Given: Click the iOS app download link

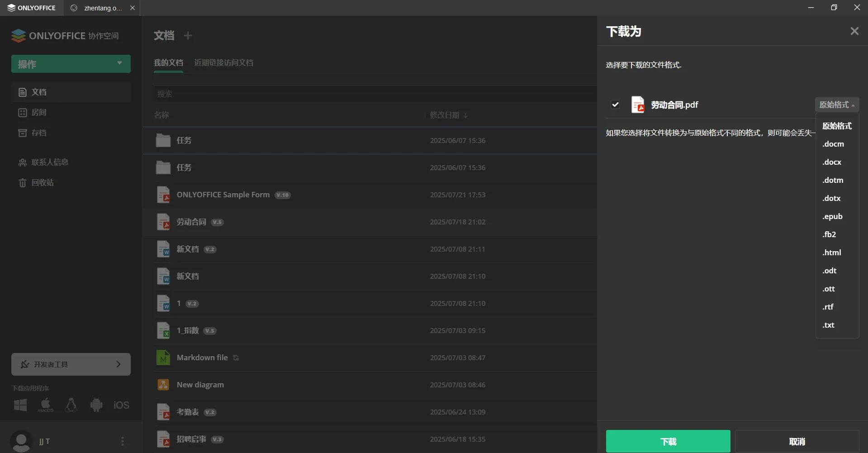Looking at the screenshot, I should 121,405.
